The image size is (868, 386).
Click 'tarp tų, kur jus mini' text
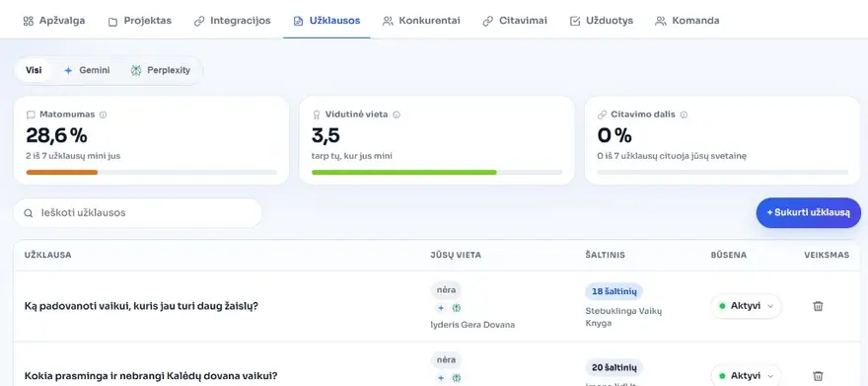click(352, 156)
